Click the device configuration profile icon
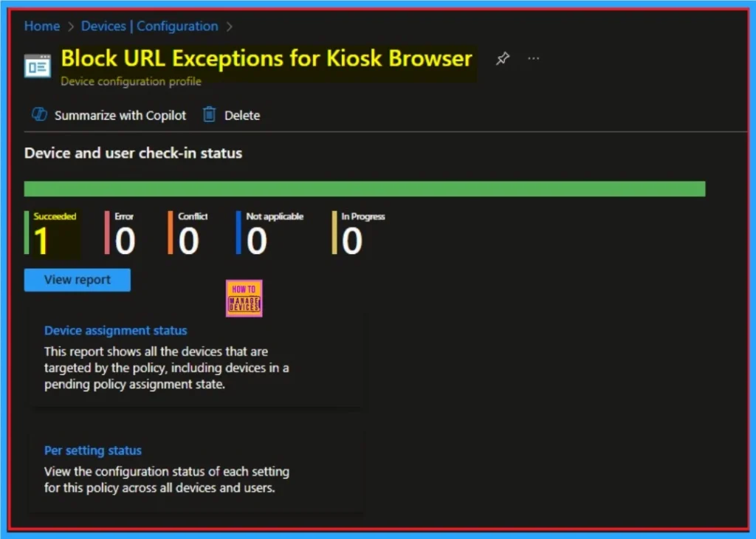The width and height of the screenshot is (756, 539). (38, 66)
